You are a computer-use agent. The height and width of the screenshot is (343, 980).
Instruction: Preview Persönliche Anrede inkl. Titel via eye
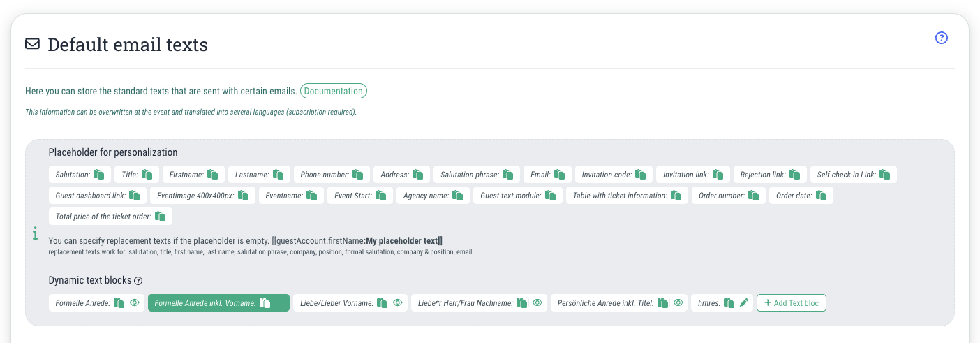[678, 303]
